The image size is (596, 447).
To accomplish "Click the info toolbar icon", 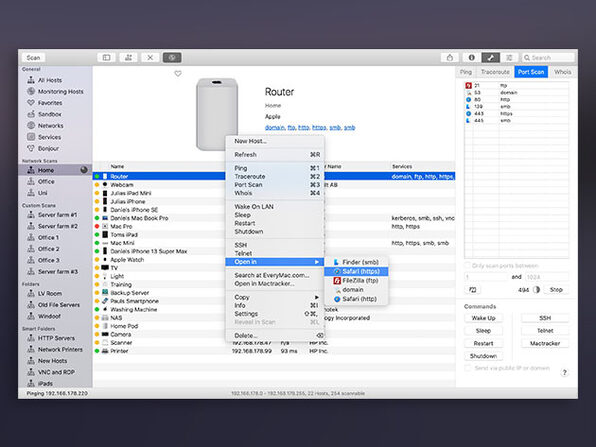I will pyautogui.click(x=471, y=57).
